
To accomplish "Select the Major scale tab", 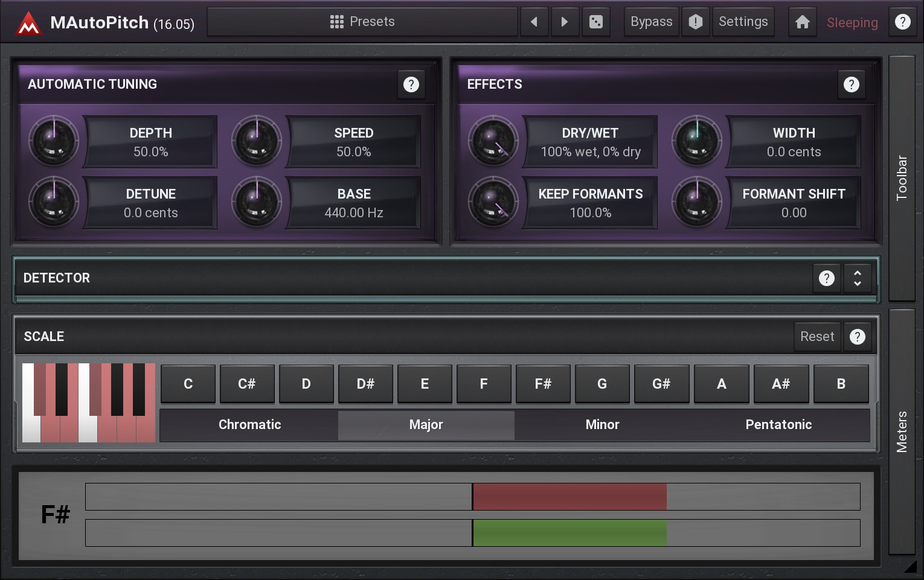I will pos(426,425).
